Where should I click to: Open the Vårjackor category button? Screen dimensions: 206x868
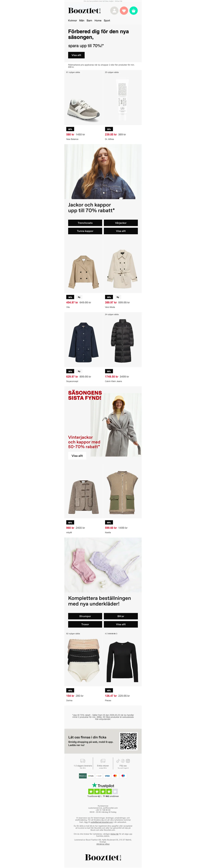pos(121,223)
